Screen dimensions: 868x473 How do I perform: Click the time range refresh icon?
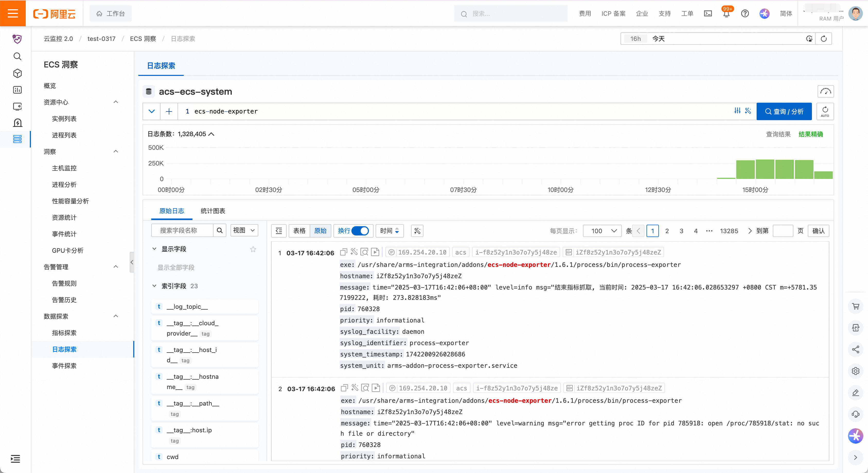coord(823,39)
